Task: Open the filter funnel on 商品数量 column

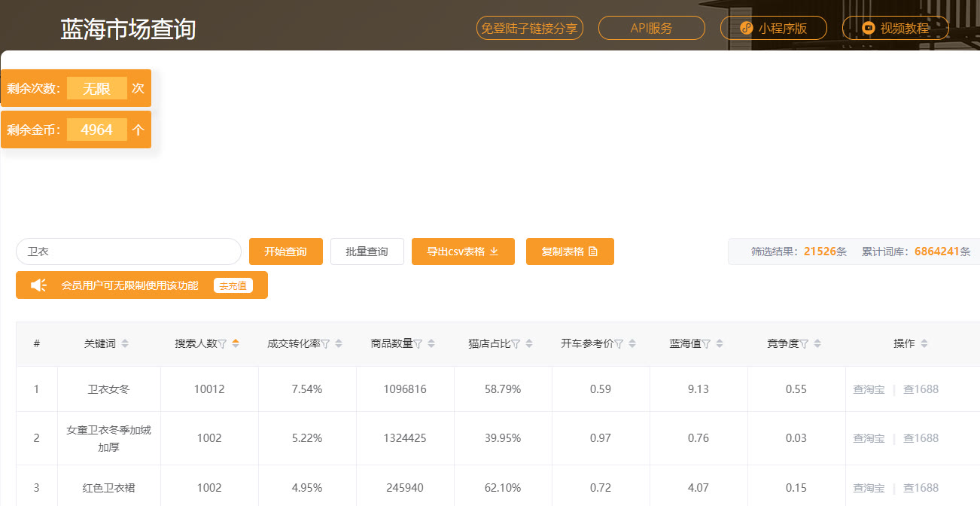Action: coord(418,343)
